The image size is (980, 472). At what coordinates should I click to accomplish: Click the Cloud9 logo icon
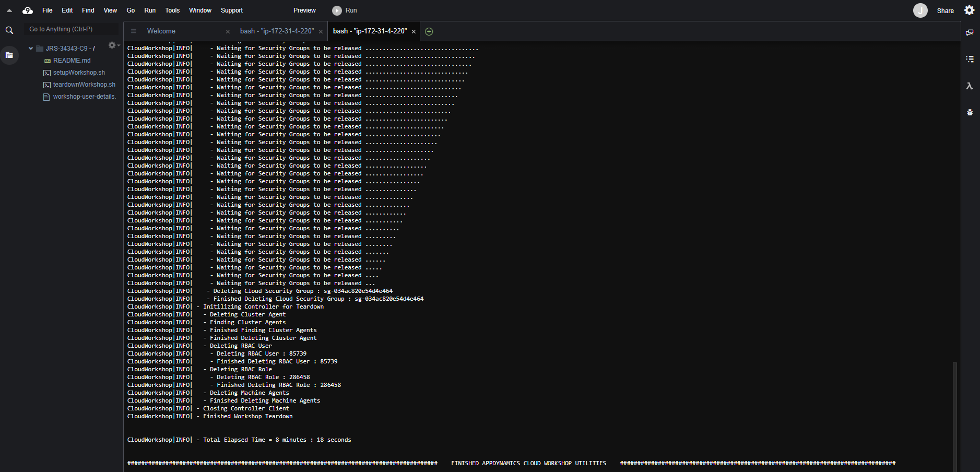[28, 10]
